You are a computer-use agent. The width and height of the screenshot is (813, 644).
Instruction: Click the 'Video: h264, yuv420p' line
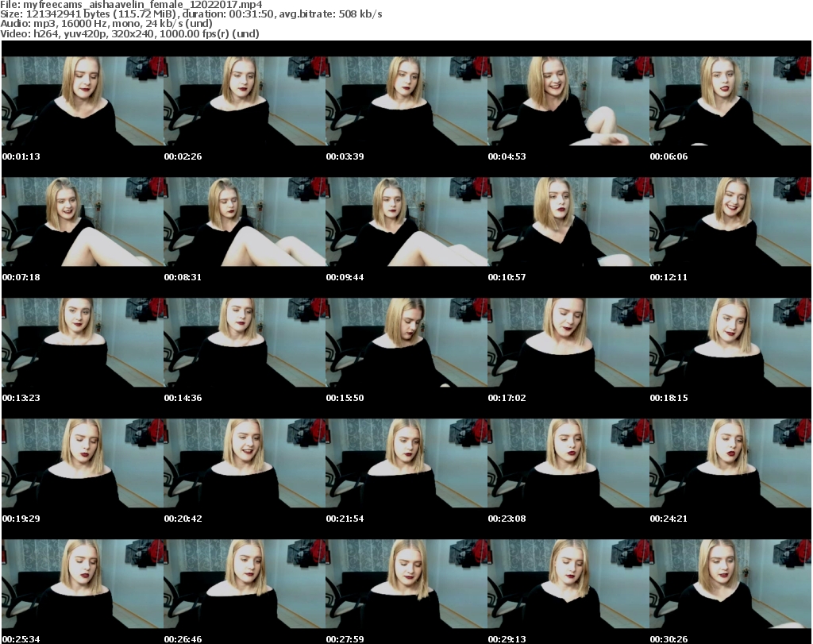pos(129,33)
